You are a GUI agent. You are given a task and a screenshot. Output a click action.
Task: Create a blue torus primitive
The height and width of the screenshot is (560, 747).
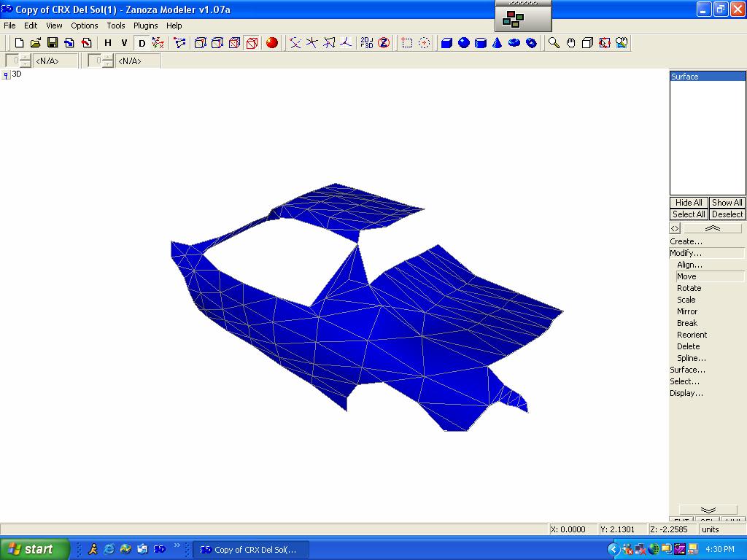(514, 43)
